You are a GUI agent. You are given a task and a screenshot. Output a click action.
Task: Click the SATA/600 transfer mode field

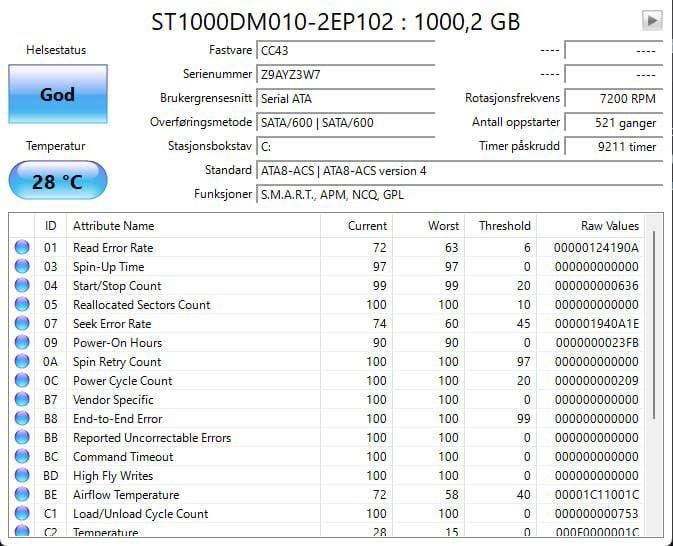[346, 123]
